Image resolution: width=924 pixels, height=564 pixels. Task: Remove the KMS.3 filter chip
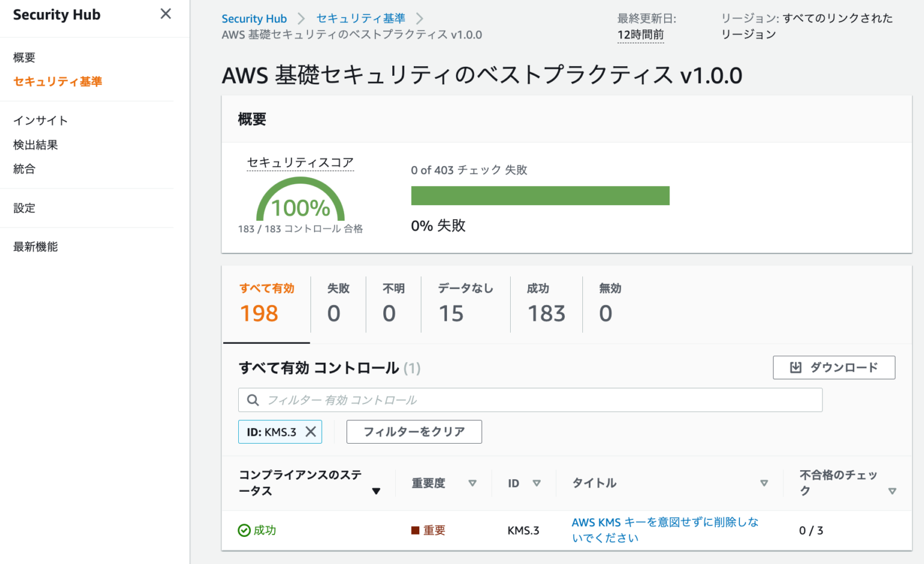311,432
